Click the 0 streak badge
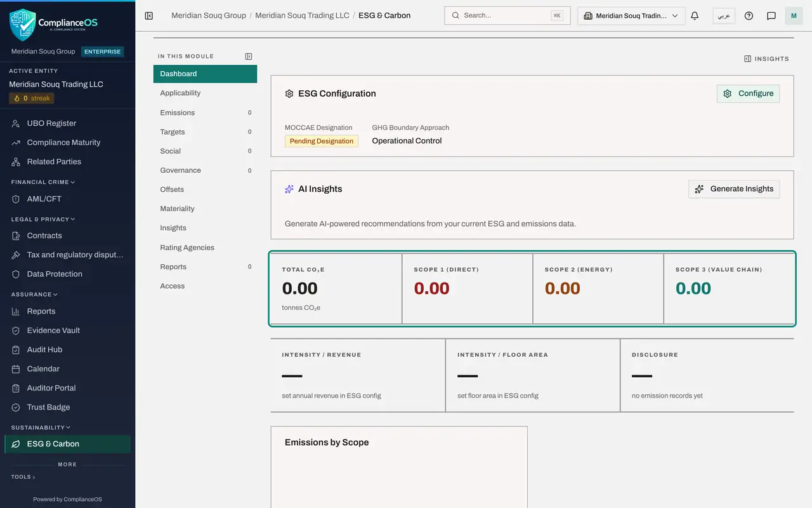812x508 pixels. 32,98
